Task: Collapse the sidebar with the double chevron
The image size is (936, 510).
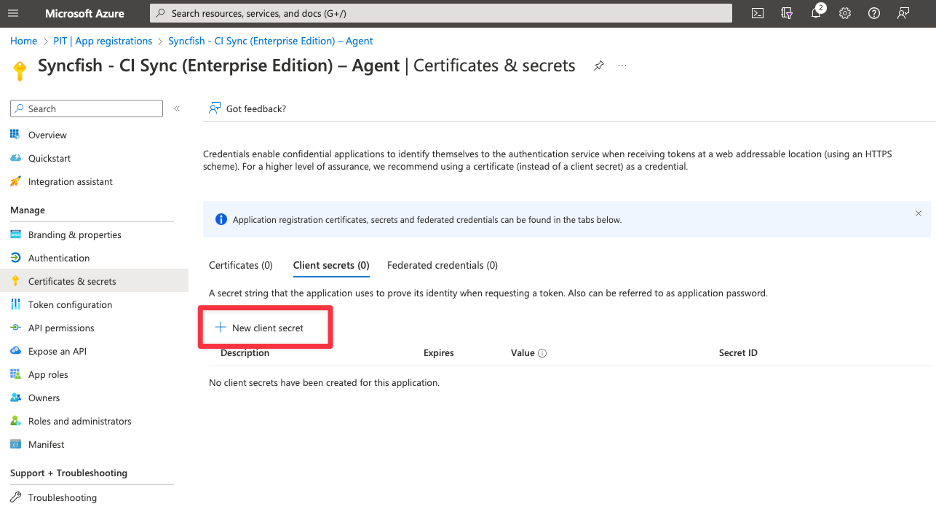Action: [177, 109]
